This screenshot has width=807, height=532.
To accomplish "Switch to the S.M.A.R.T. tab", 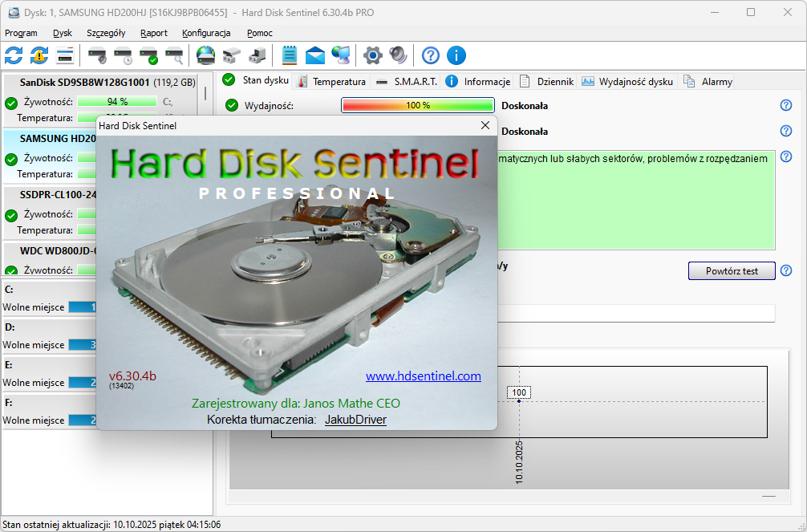I will pos(407,81).
